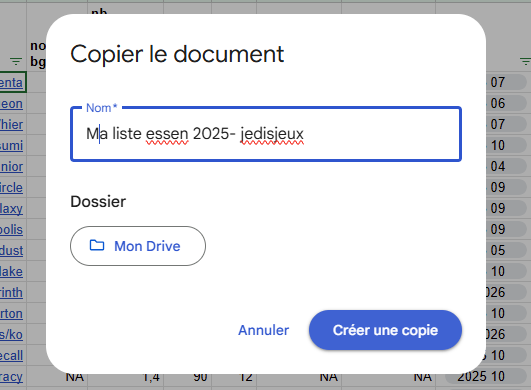This screenshot has height=390, width=531.
Task: Open the right column filter icon
Action: click(525, 61)
